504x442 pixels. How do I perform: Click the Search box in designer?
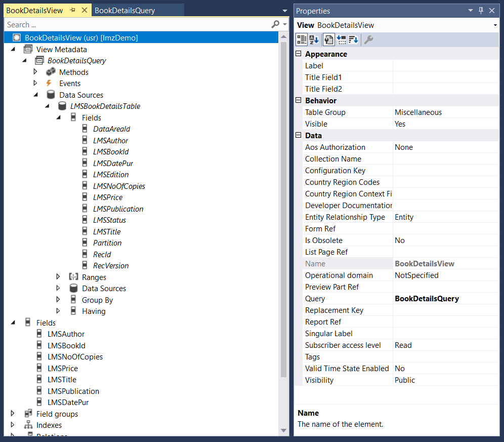(137, 24)
